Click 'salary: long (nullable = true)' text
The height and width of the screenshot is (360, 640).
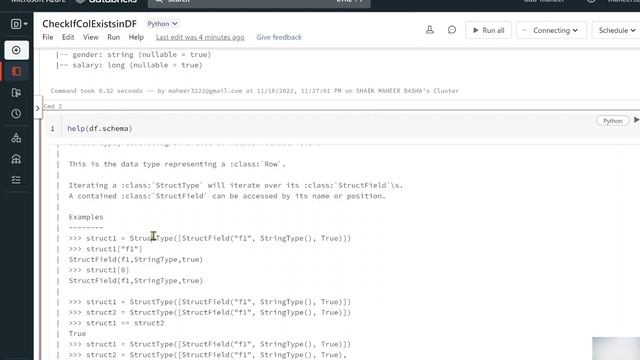[137, 65]
